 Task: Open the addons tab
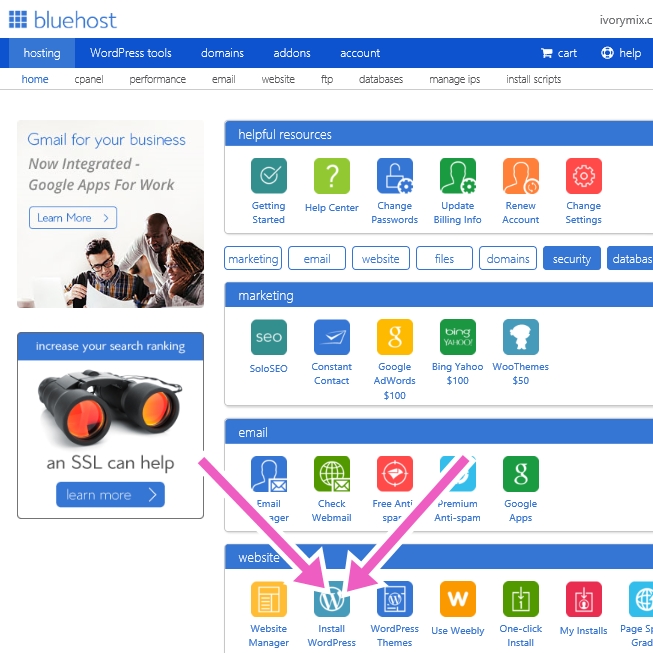pos(292,53)
